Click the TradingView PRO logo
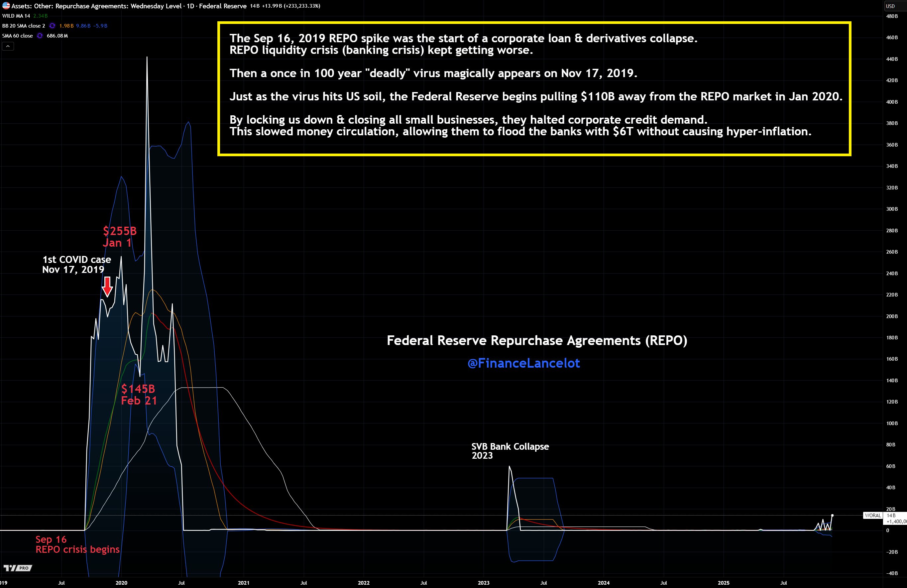 pos(18,568)
